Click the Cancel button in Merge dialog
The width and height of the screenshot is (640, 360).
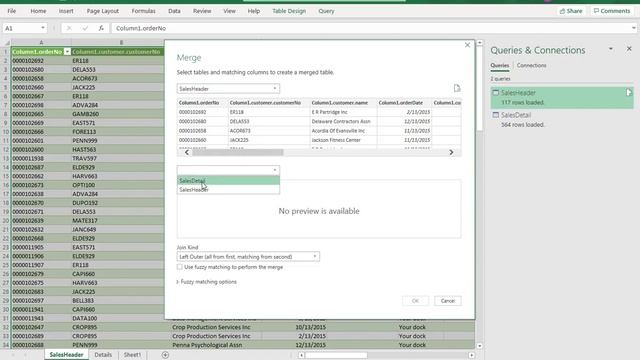(448, 301)
